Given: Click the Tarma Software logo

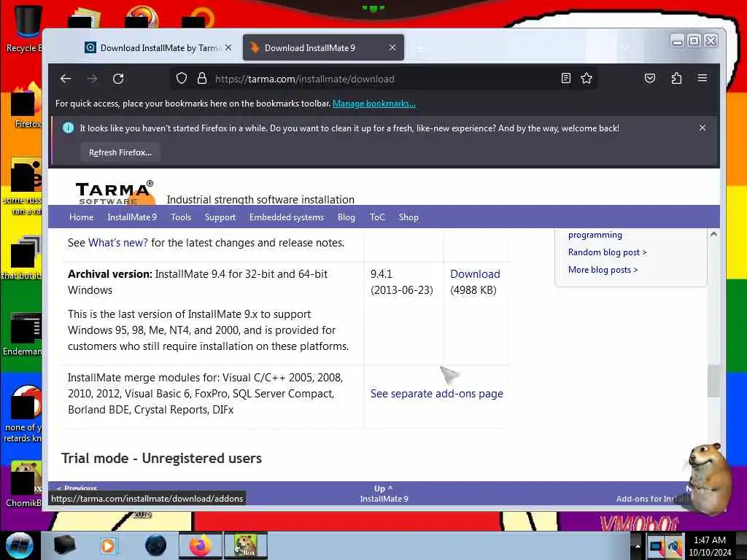Looking at the screenshot, I should (115, 192).
